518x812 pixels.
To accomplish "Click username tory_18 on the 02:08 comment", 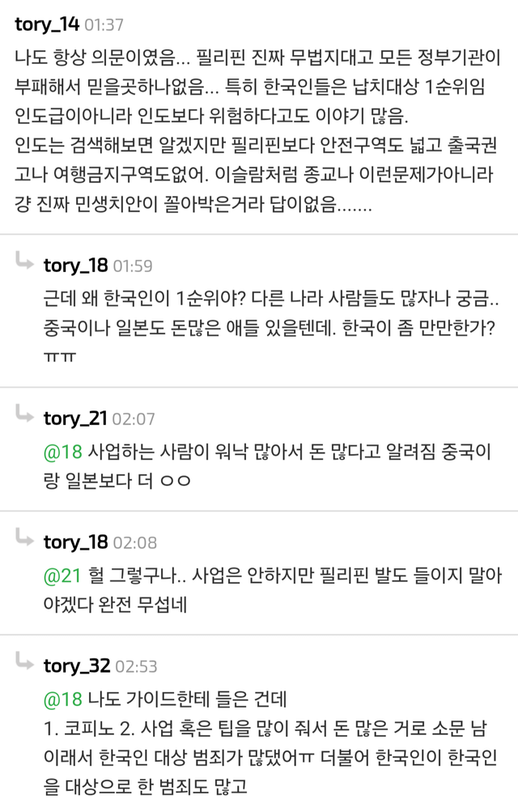I will pos(75,542).
